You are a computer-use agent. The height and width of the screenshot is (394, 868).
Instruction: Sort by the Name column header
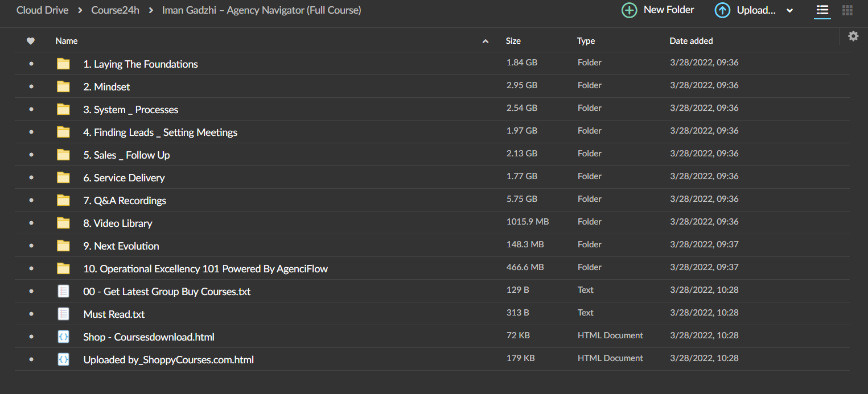click(x=67, y=41)
